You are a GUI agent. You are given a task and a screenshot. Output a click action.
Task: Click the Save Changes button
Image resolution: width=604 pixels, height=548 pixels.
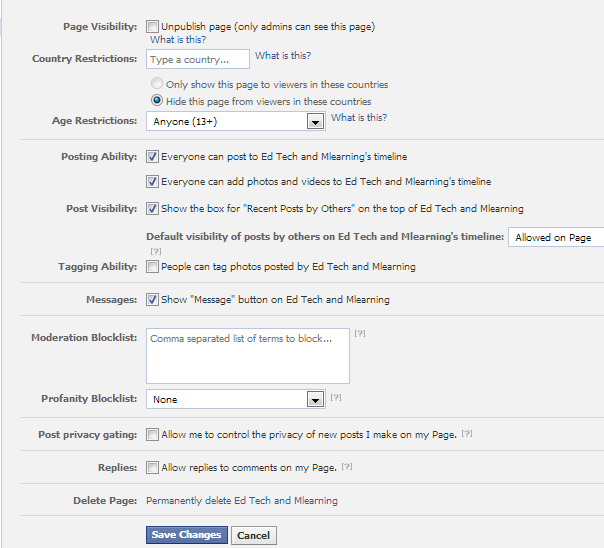187,535
